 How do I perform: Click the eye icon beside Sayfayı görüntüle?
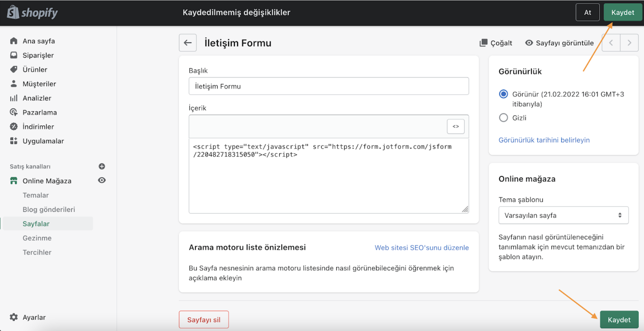pos(529,43)
